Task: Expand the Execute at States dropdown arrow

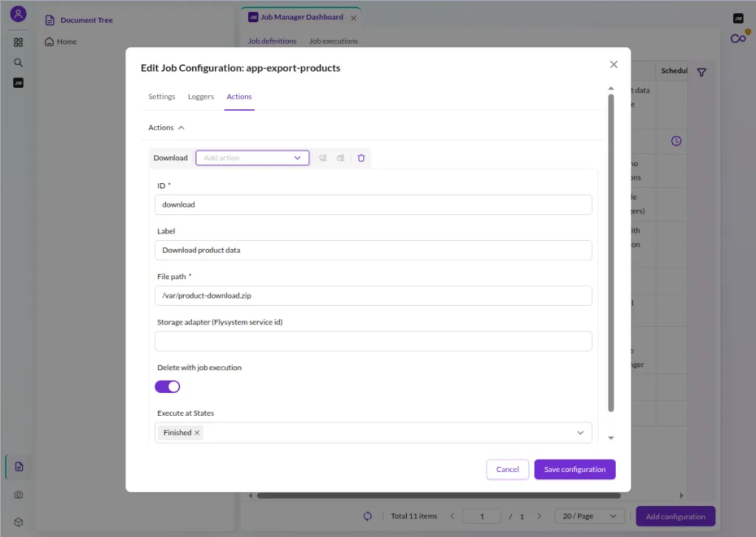Action: coord(580,433)
